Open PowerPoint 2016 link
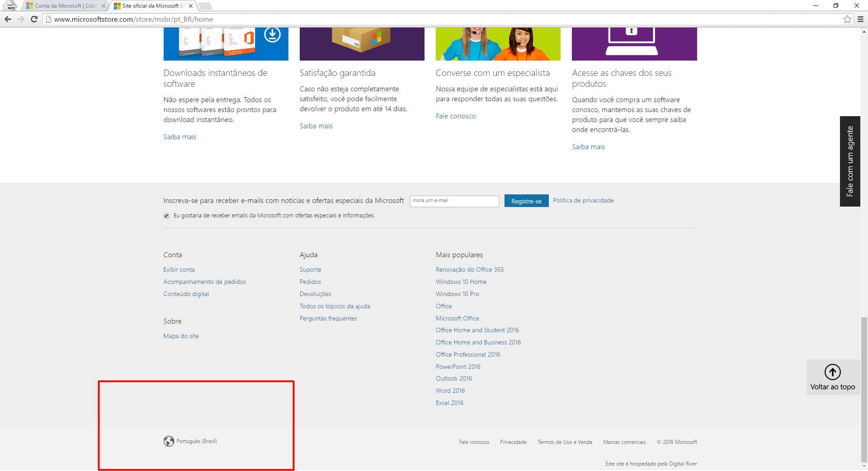This screenshot has width=868, height=471. click(458, 367)
